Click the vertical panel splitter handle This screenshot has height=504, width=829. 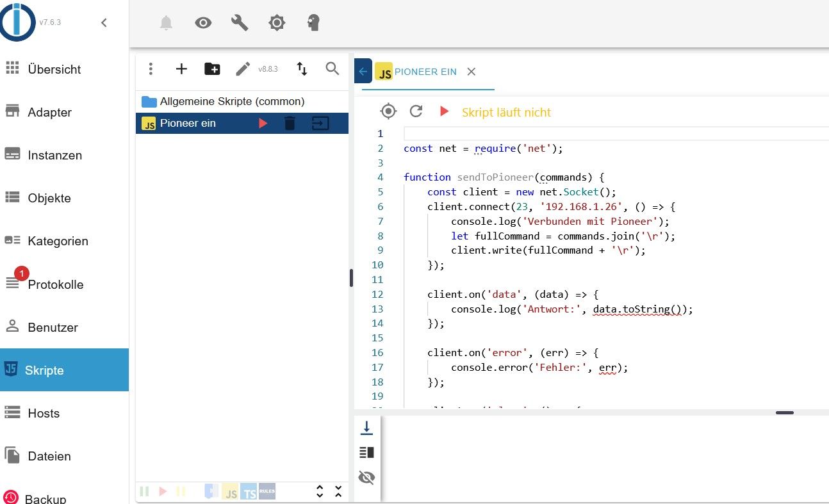pyautogui.click(x=351, y=278)
